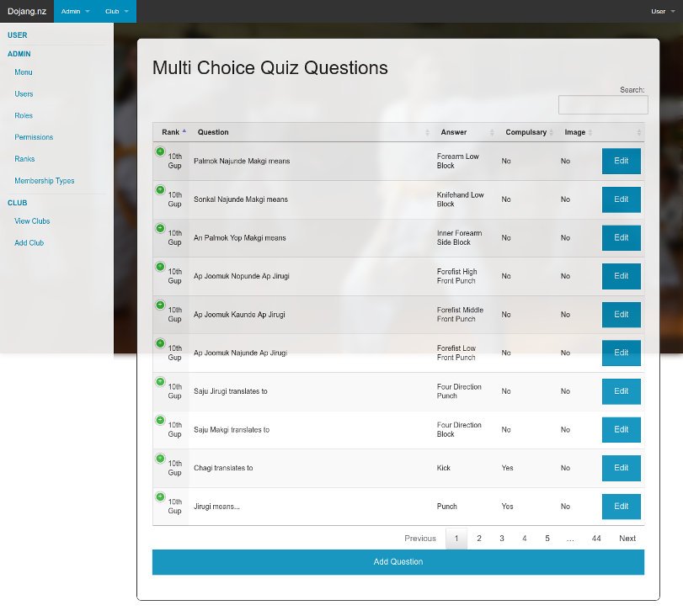The image size is (683, 616).
Task: Sort table by Rank column header
Action: 172,132
